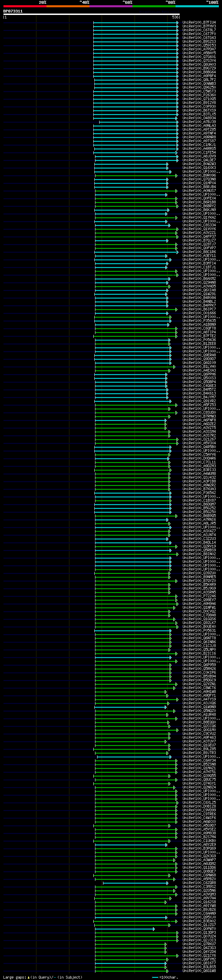Select hit UniRef100_B7FTE2
Viewport: 222px width, 980px height.
[x=199, y=336]
